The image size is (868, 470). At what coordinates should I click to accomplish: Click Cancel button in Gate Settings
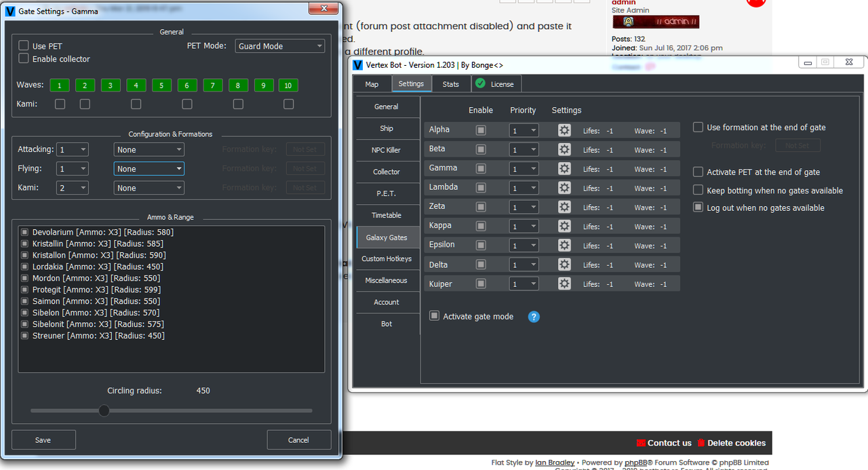(299, 439)
